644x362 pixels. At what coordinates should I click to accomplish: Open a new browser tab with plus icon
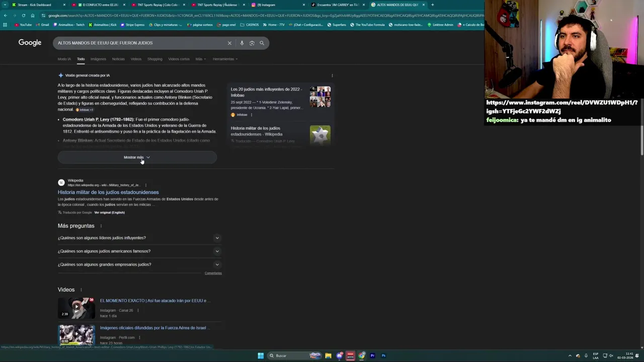click(x=432, y=5)
